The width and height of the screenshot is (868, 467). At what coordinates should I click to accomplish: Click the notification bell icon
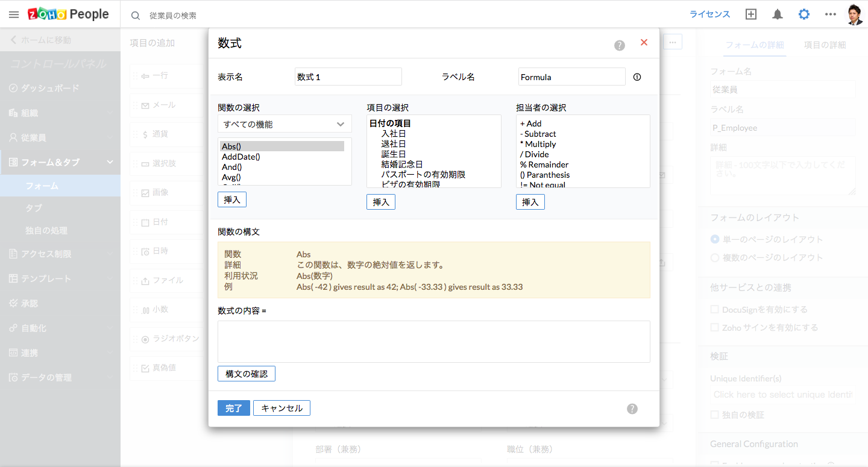(x=778, y=14)
